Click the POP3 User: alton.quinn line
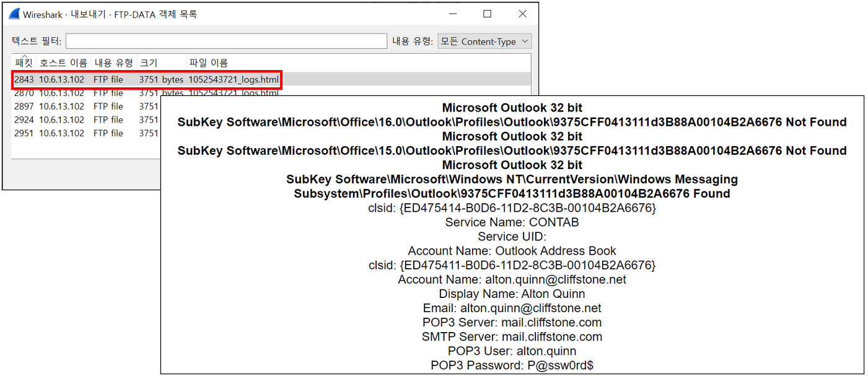 pos(512,351)
